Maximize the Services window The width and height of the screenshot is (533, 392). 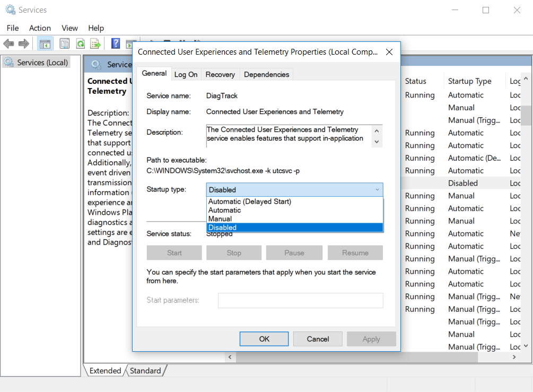click(x=486, y=10)
